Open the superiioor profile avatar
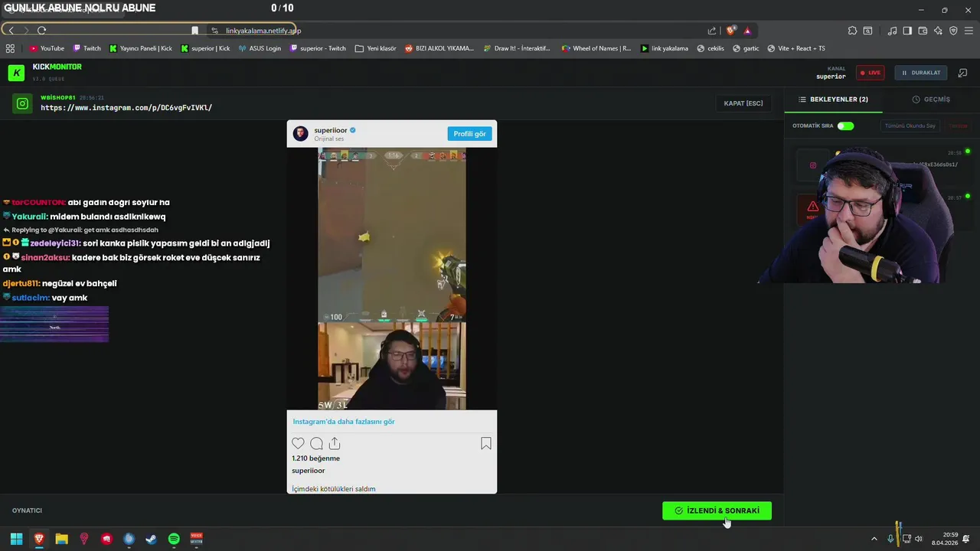Screen dimensions: 980x551 [x=301, y=134]
